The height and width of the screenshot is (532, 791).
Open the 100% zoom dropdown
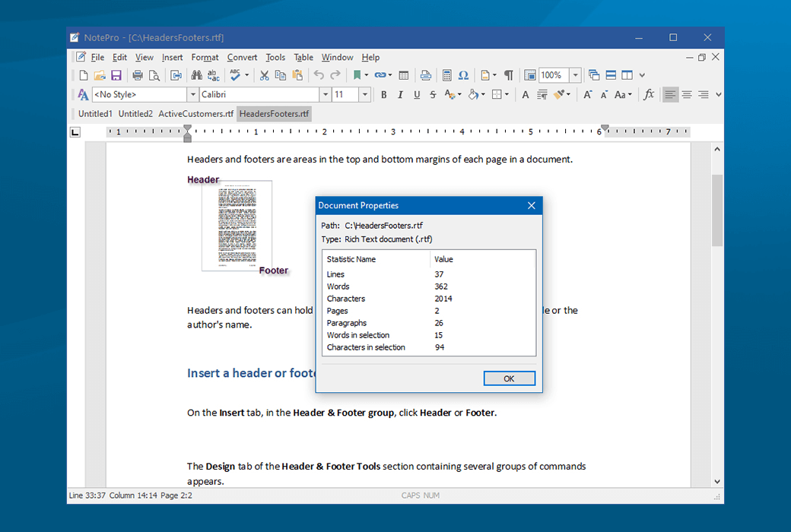[575, 76]
